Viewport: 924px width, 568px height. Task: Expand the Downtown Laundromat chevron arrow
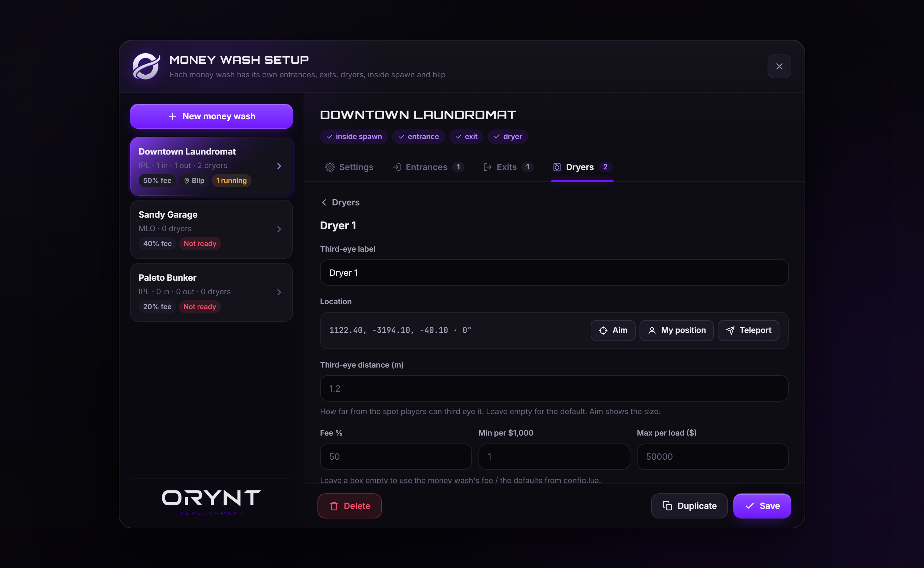[x=279, y=166]
